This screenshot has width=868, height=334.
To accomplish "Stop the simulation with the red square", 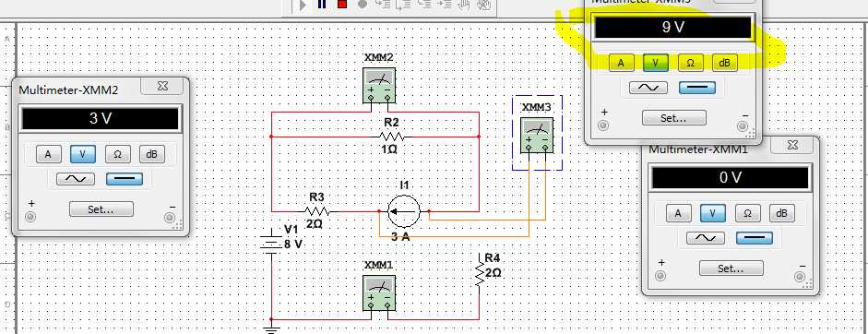I will click(x=342, y=5).
